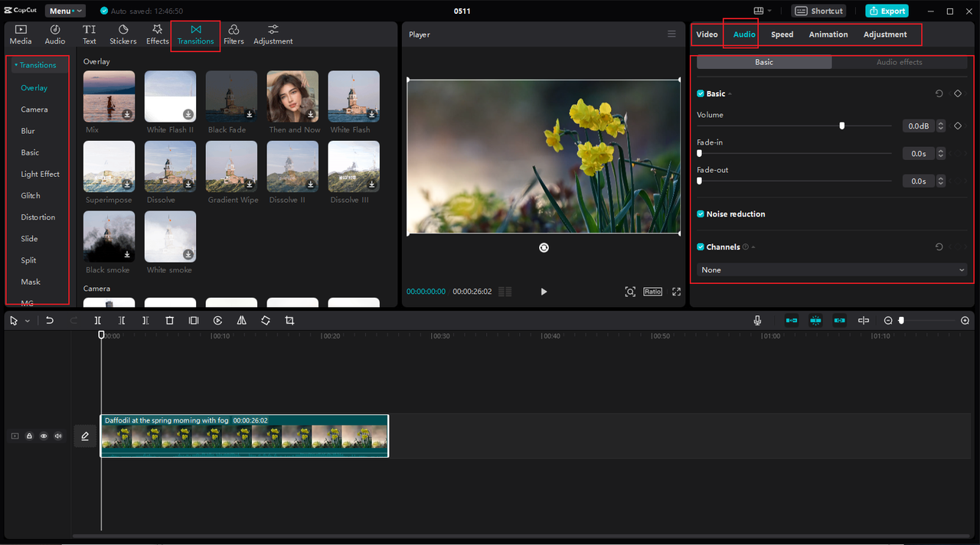
Task: Click the Crop icon in timeline toolbar
Action: point(289,321)
